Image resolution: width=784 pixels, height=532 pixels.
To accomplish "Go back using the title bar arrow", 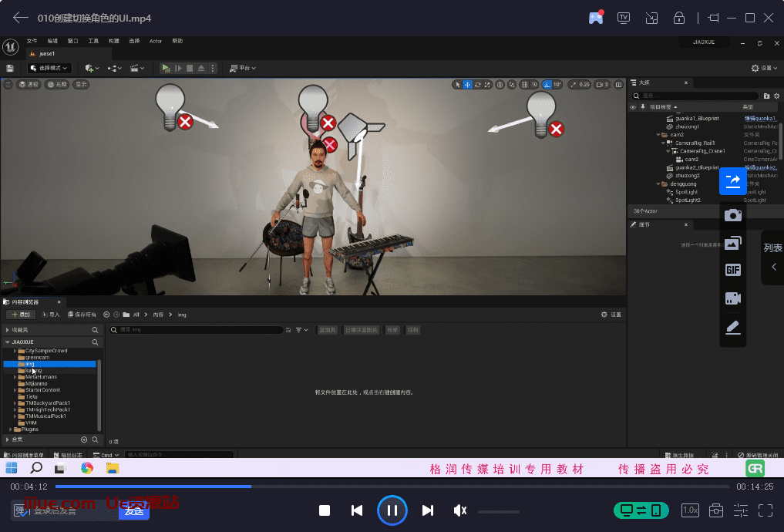I will 21,18.
